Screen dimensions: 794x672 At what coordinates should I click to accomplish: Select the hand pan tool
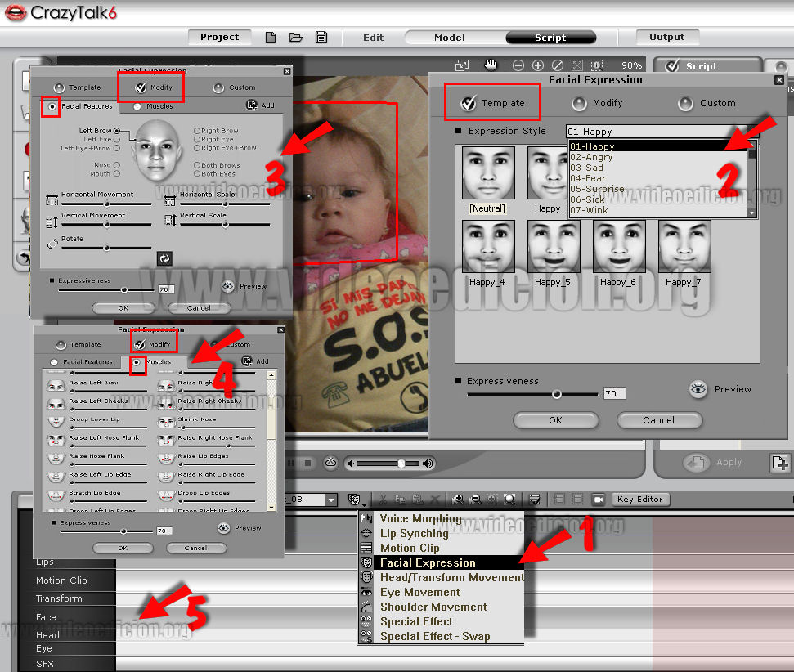pyautogui.click(x=491, y=65)
